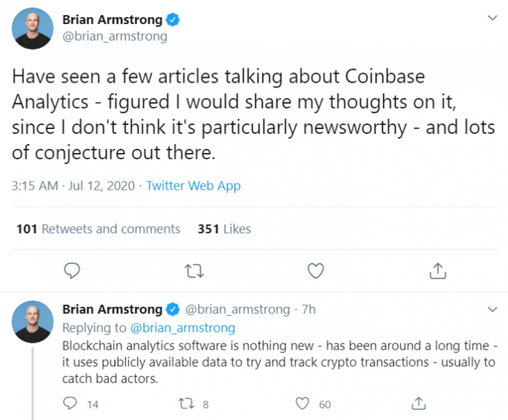The width and height of the screenshot is (508, 420).
Task: Share the main tweet
Action: coord(437,270)
